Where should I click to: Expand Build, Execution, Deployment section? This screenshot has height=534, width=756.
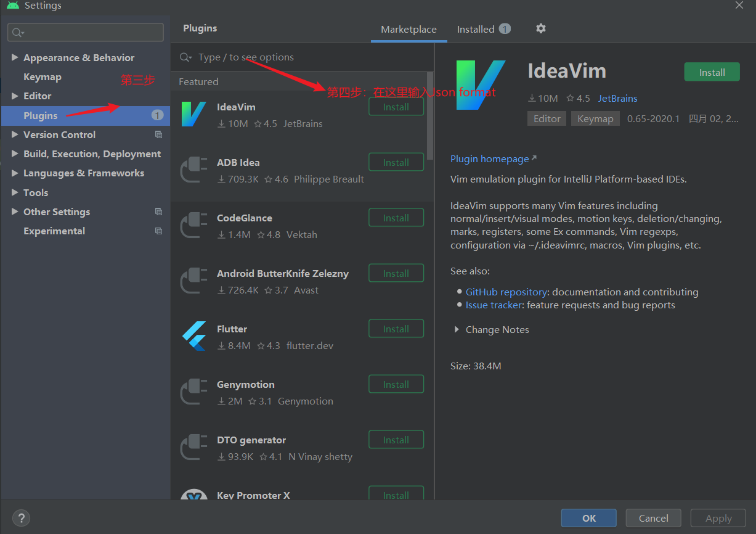coord(15,154)
